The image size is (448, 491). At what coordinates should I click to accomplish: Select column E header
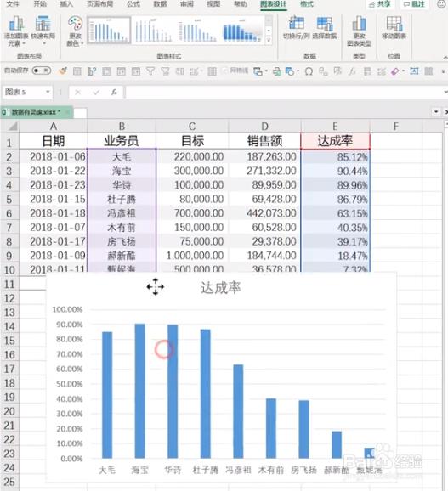click(335, 127)
